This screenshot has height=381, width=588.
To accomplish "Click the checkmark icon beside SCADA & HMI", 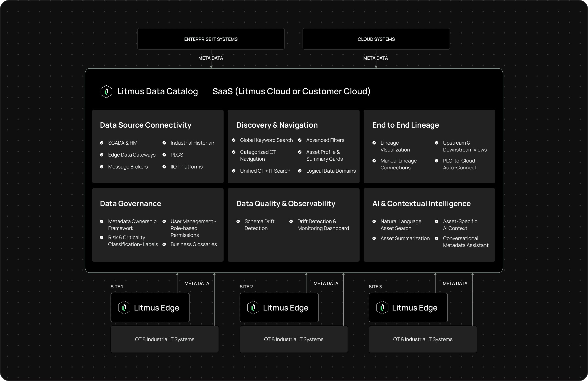I will [x=102, y=143].
